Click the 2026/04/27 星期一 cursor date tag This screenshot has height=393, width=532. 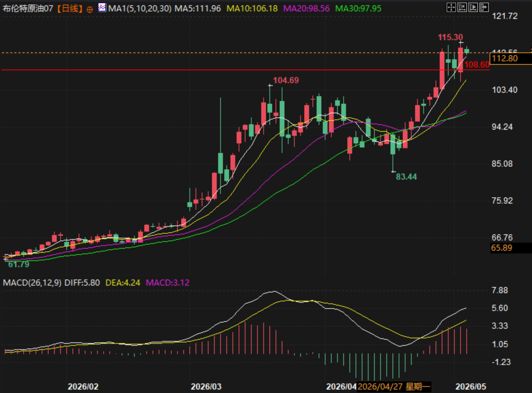coord(394,387)
